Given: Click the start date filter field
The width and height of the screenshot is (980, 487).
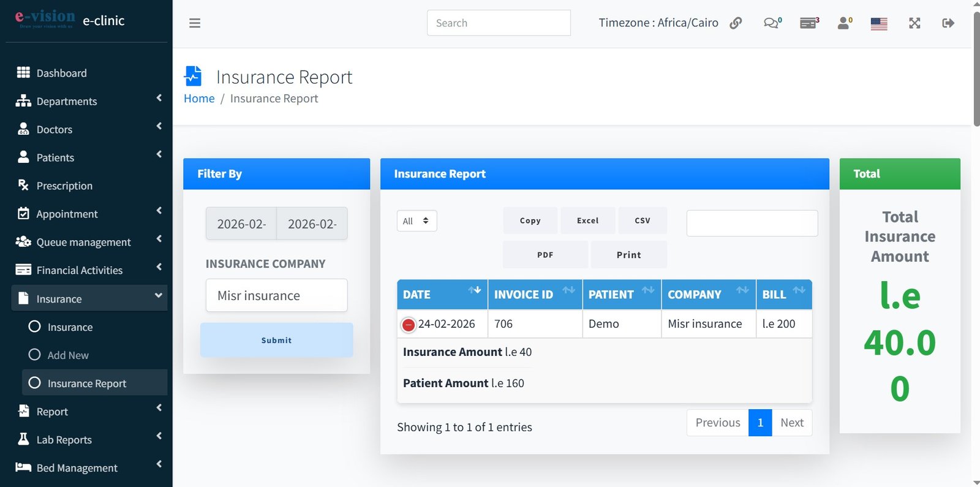Looking at the screenshot, I should click(241, 224).
